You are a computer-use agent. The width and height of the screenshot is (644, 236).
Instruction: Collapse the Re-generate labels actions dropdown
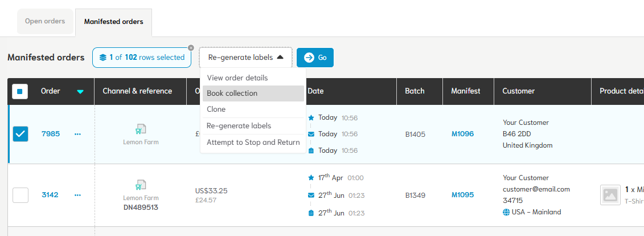pos(245,58)
